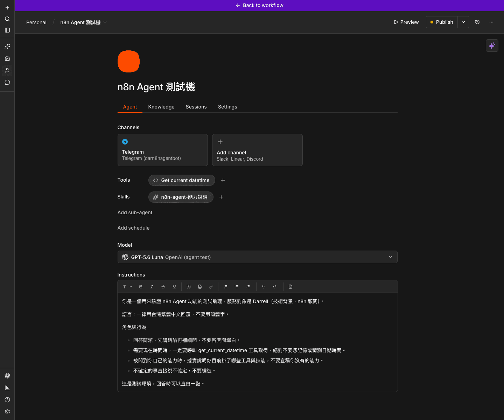The image size is (504, 420).
Task: Click the Add channel card
Action: (257, 150)
